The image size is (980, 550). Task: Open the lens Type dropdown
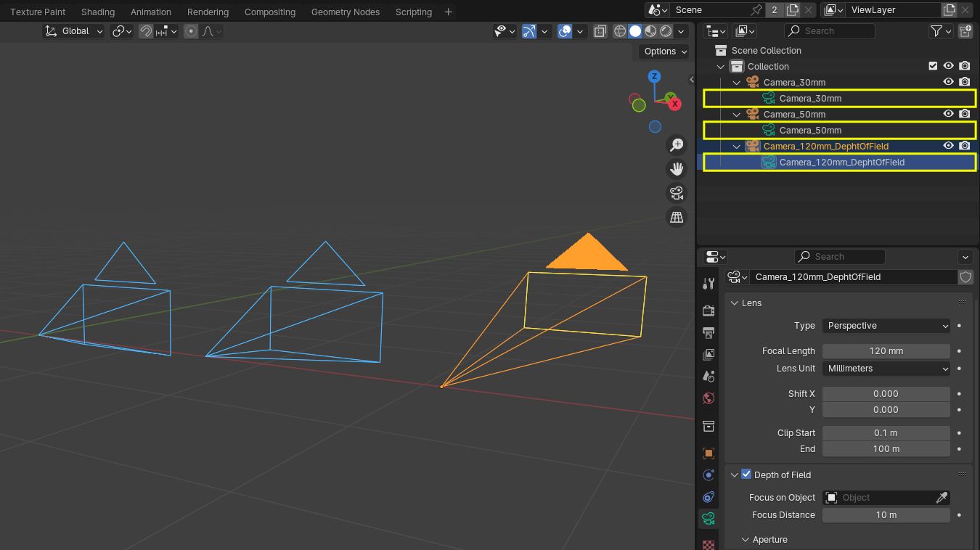pyautogui.click(x=886, y=325)
